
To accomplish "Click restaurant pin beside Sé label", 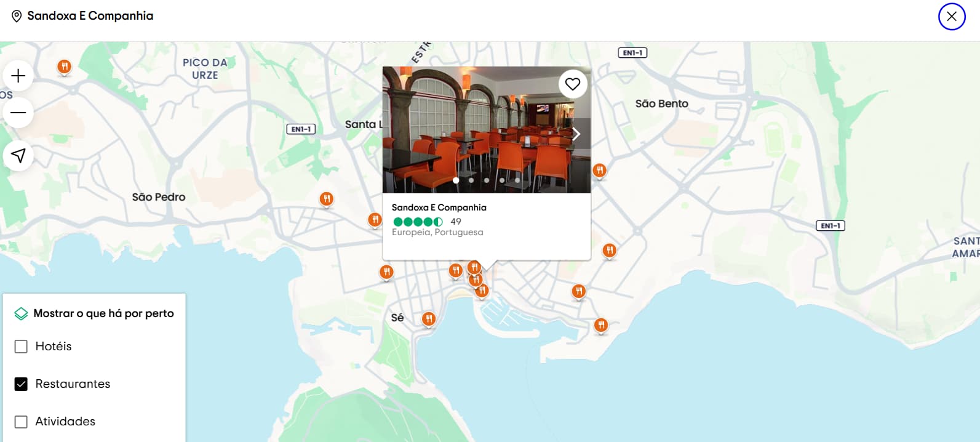I will [429, 319].
